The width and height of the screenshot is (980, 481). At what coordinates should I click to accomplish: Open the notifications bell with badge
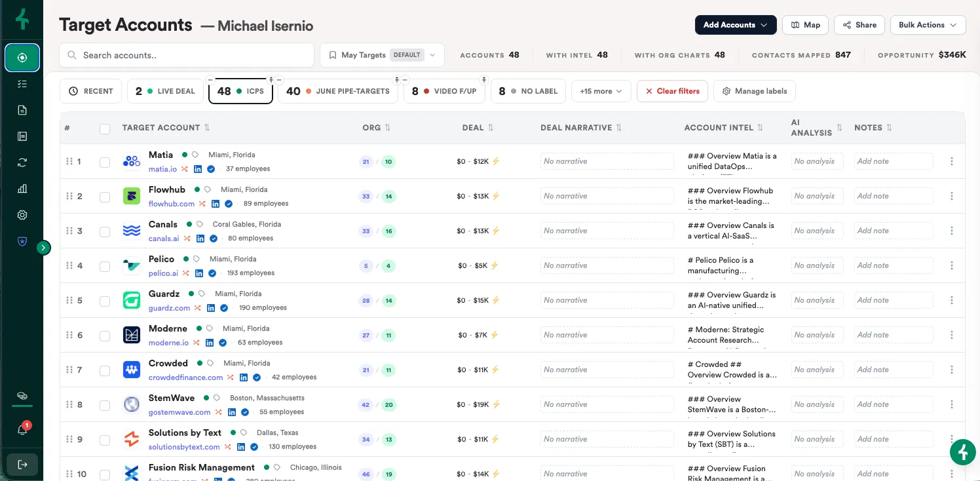(x=22, y=430)
